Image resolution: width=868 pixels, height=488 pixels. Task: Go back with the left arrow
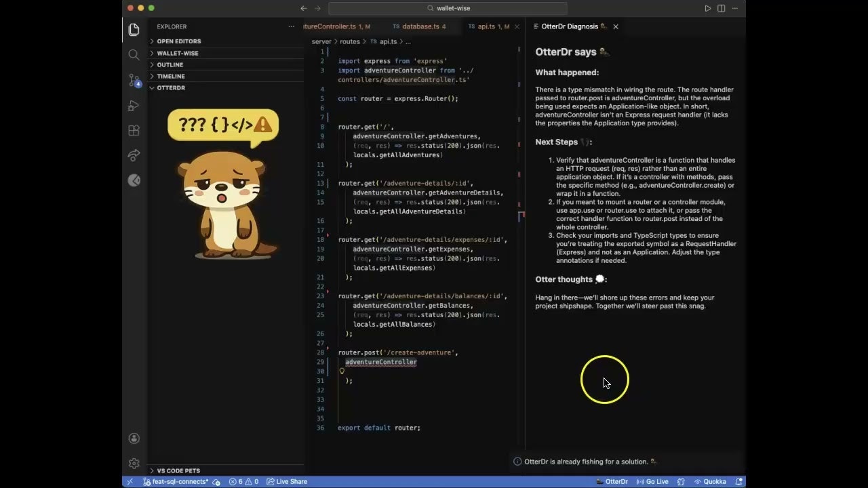click(x=304, y=8)
